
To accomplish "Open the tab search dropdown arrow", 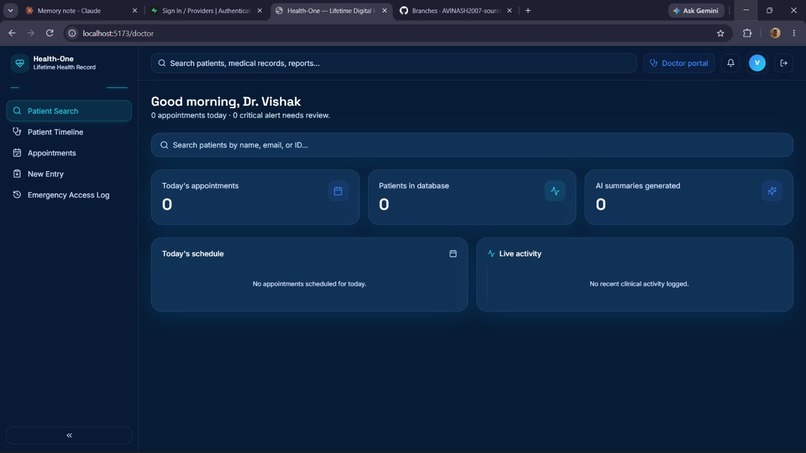I will (x=10, y=10).
